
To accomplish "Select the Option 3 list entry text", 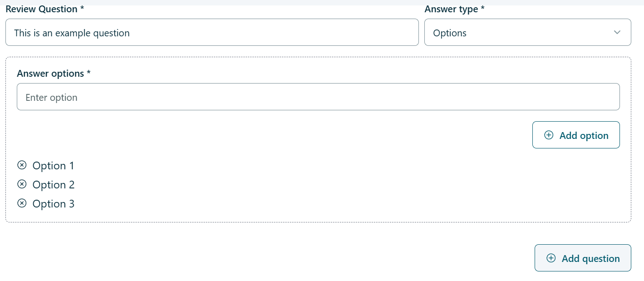I will point(53,204).
